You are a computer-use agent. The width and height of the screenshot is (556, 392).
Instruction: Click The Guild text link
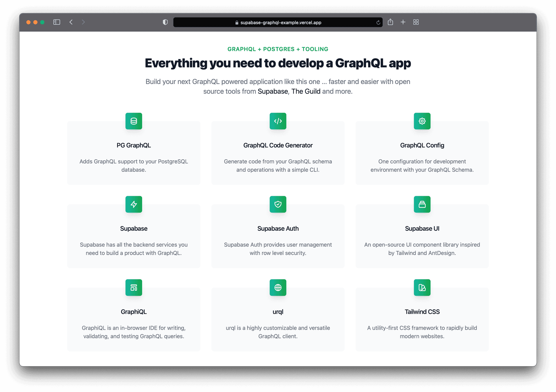[306, 91]
